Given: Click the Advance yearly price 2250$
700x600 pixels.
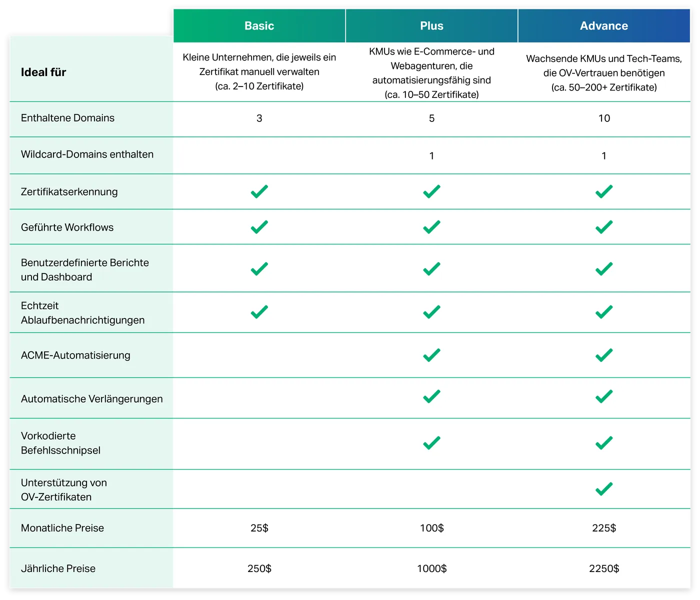Looking at the screenshot, I should click(x=603, y=568).
